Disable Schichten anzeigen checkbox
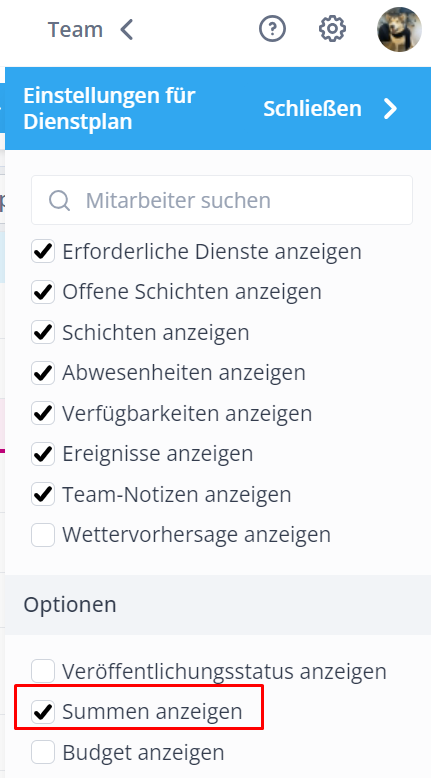The image size is (431, 778). click(x=43, y=332)
